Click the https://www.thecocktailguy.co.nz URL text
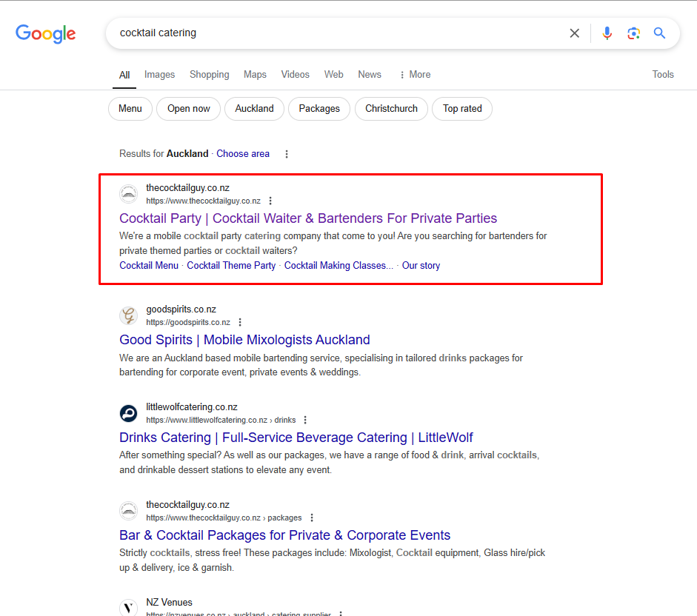The image size is (697, 616). click(203, 201)
